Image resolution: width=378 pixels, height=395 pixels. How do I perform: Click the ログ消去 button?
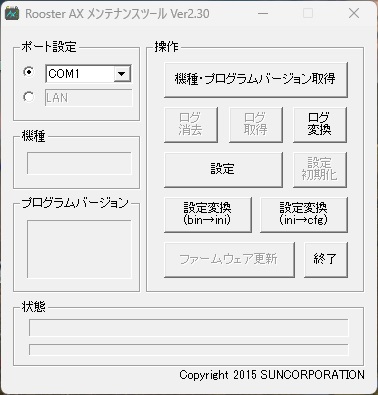(191, 124)
